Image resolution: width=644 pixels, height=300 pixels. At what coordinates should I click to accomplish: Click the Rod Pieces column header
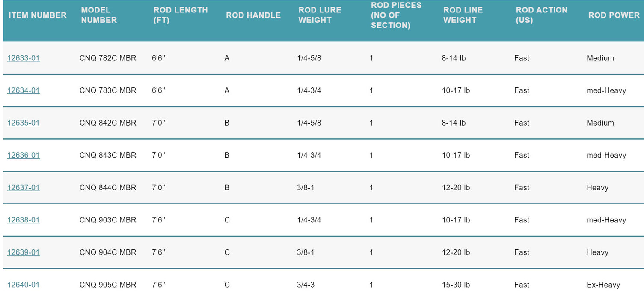pos(396,15)
